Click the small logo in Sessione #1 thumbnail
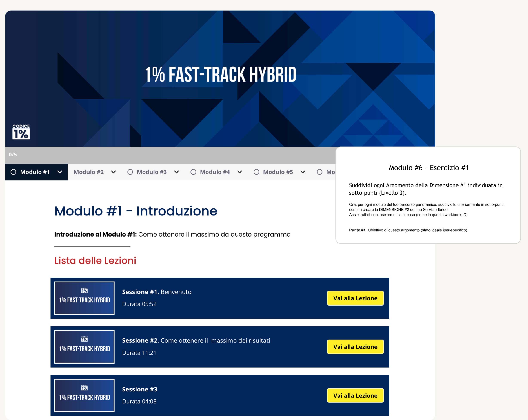This screenshot has width=528, height=420. [x=84, y=290]
